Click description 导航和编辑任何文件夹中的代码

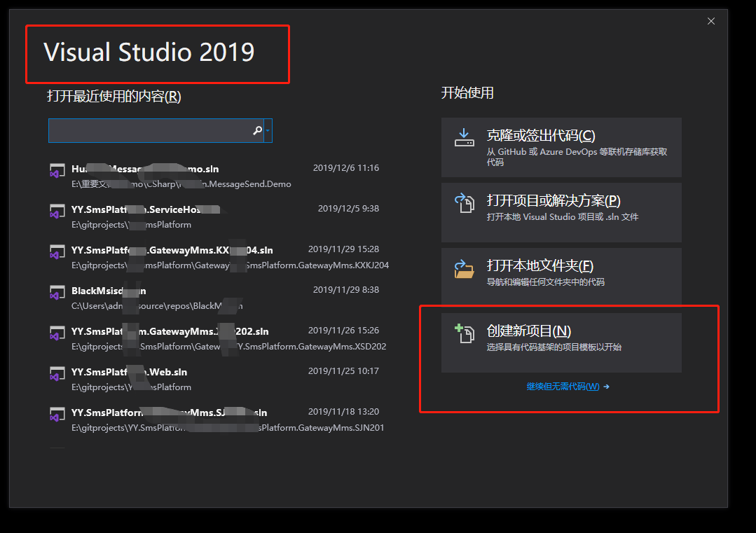(545, 282)
